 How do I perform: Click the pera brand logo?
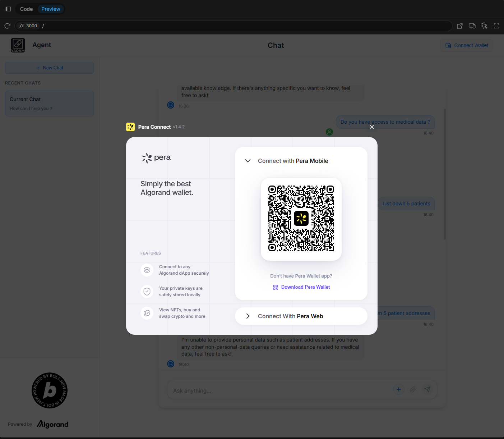[156, 157]
